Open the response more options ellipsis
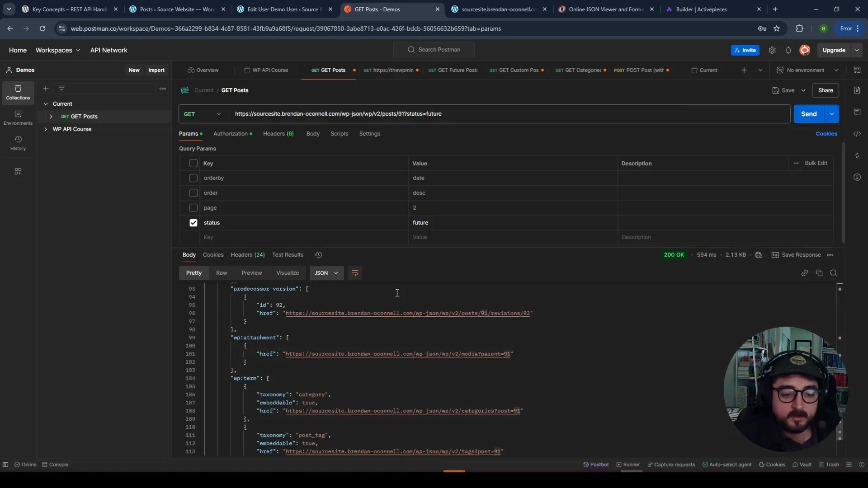The image size is (868, 488). (x=830, y=255)
